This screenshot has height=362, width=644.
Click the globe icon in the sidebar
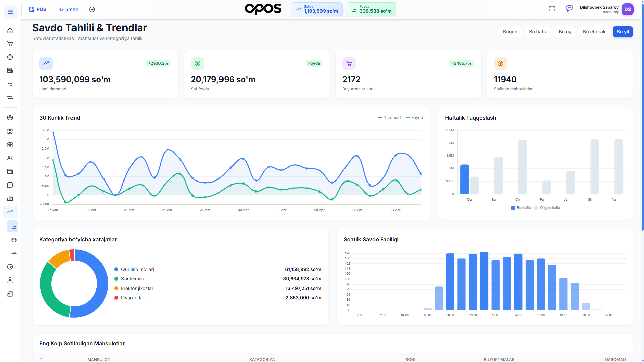pyautogui.click(x=10, y=57)
